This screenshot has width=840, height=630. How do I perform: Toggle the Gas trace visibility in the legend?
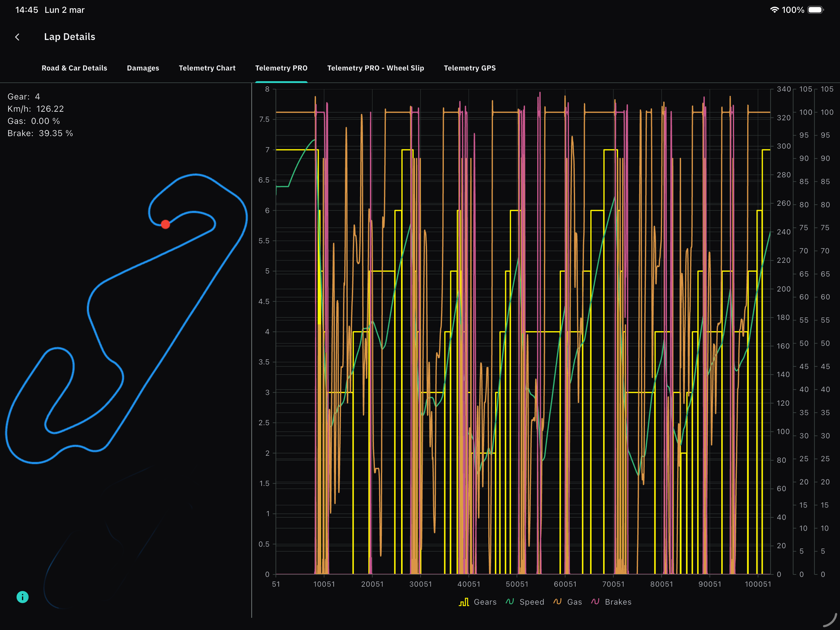click(575, 602)
